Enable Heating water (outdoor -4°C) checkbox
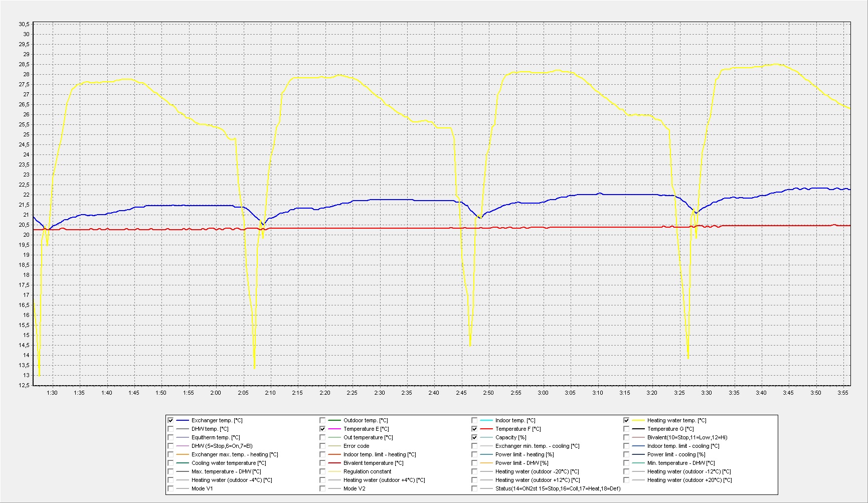Screen dimensions: 868x503 [x=170, y=480]
